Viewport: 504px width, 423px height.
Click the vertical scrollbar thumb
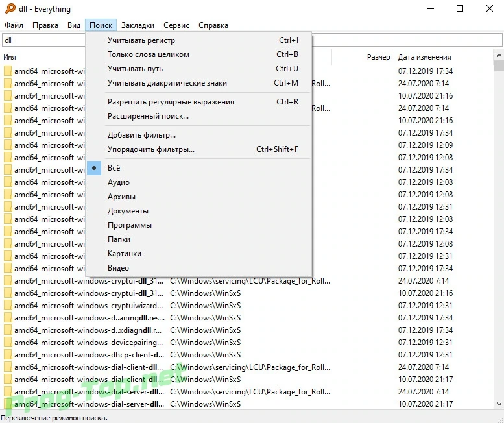click(499, 66)
